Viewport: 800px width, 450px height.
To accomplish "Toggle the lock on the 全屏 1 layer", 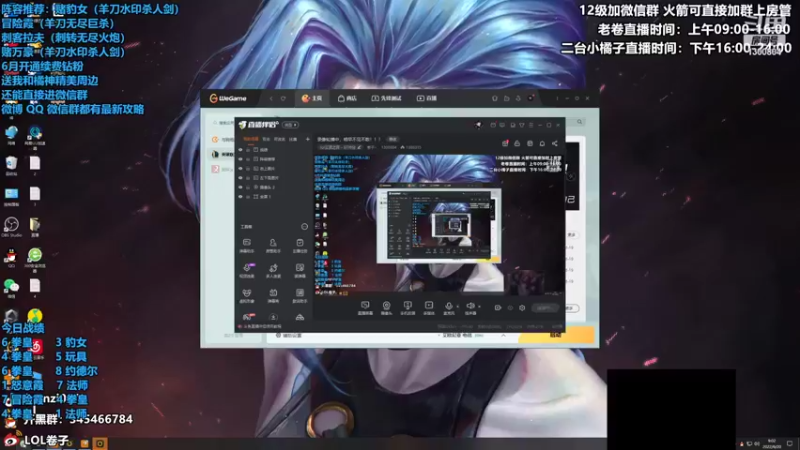I will 248,196.
